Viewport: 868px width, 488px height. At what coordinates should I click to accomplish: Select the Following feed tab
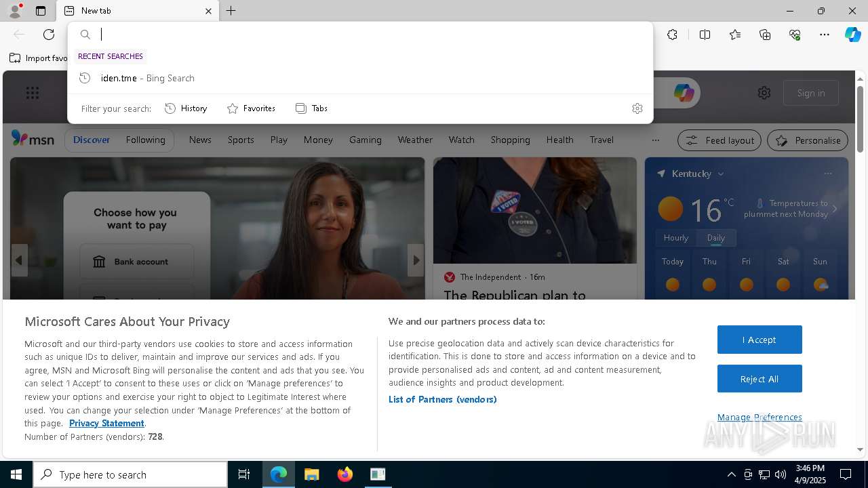(146, 140)
